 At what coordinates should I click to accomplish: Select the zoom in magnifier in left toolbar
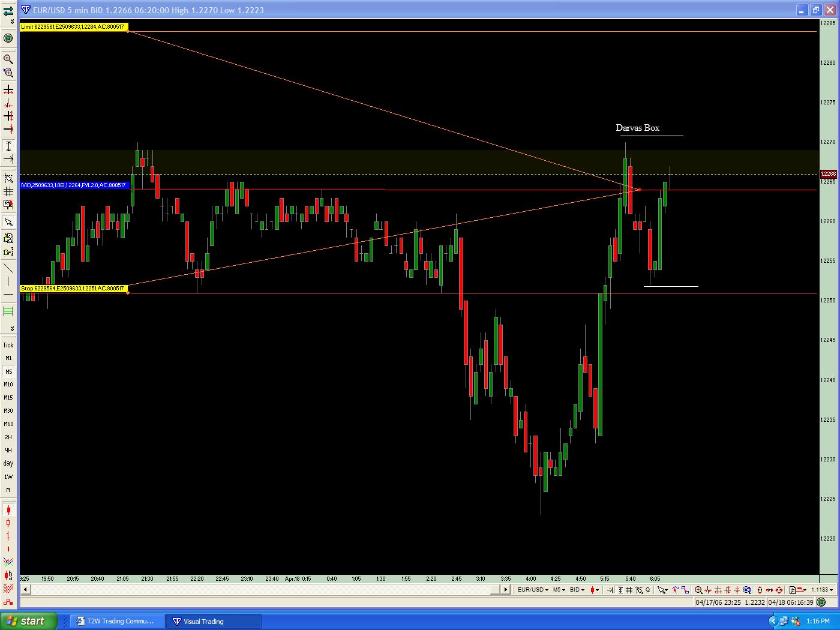click(8, 59)
